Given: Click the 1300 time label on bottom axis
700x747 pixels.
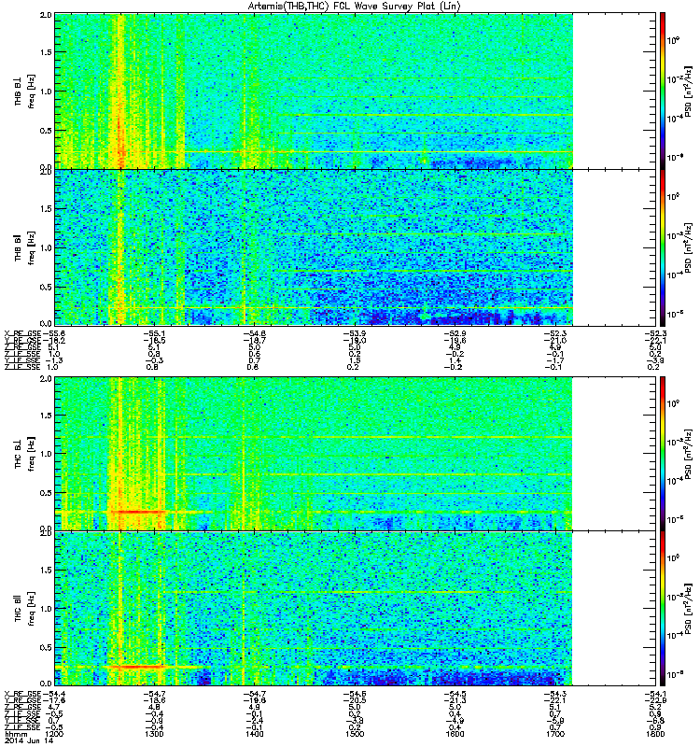Looking at the screenshot, I should 154,734.
